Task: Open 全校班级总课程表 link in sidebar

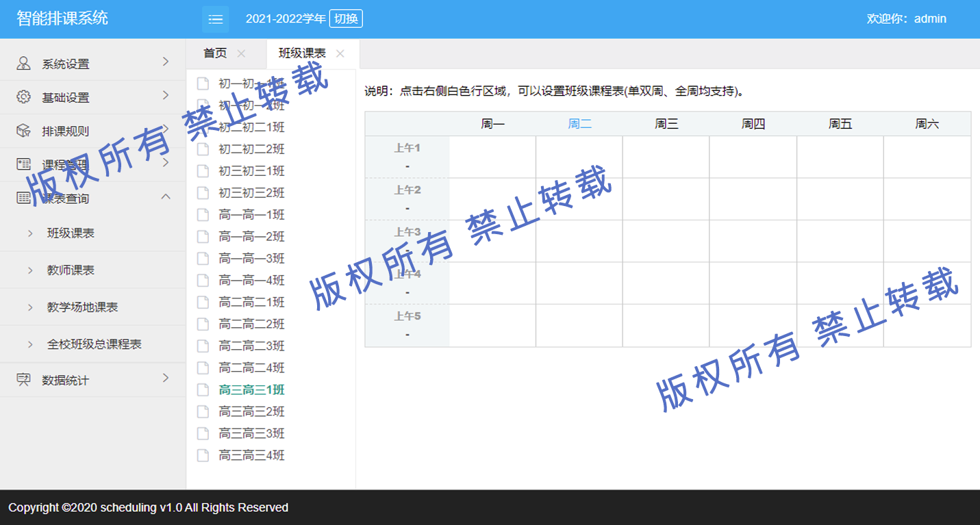Action: pyautogui.click(x=94, y=344)
